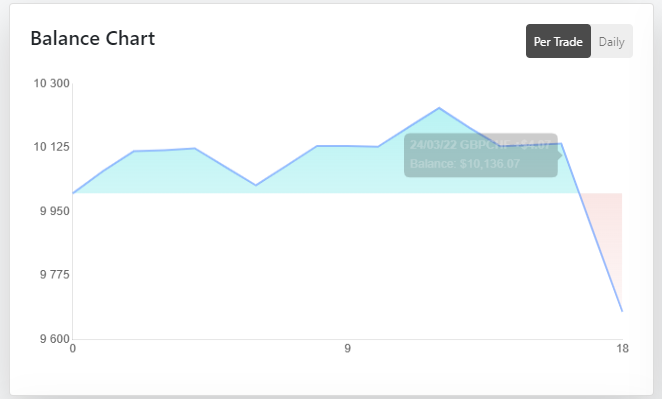Click the 10 125 y-axis label
Screen dimensions: 662x399
coord(52,147)
